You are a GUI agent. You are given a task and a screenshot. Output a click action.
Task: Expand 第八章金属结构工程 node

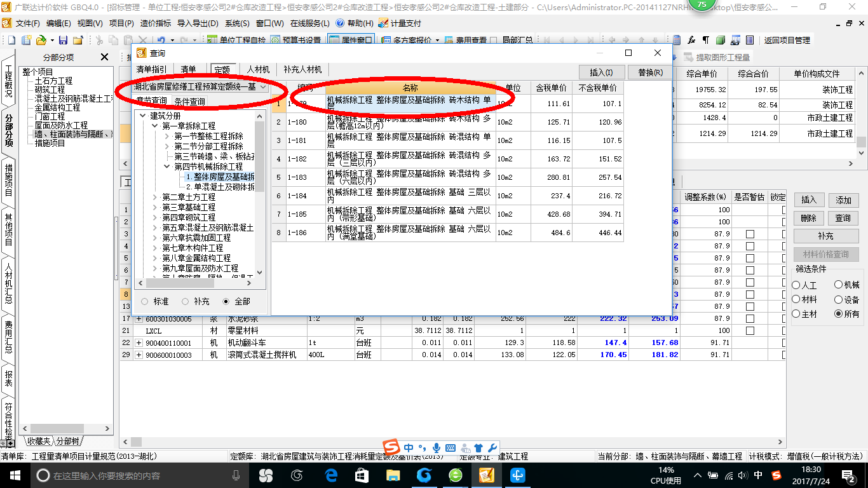coord(155,258)
